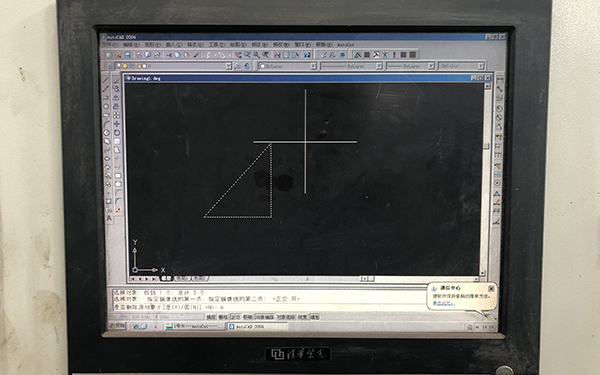Select the Polyline draw tool
Image resolution: width=600 pixels, height=375 pixels.
[x=106, y=97]
